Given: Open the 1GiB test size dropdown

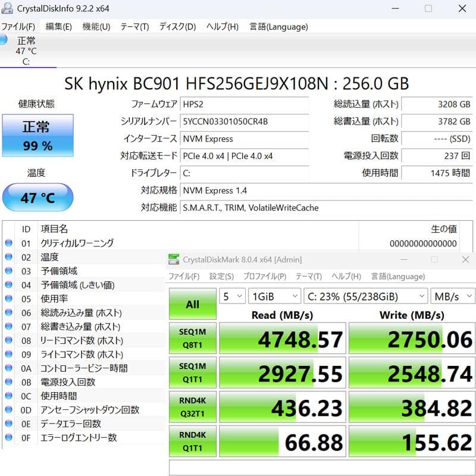Looking at the screenshot, I should [274, 296].
